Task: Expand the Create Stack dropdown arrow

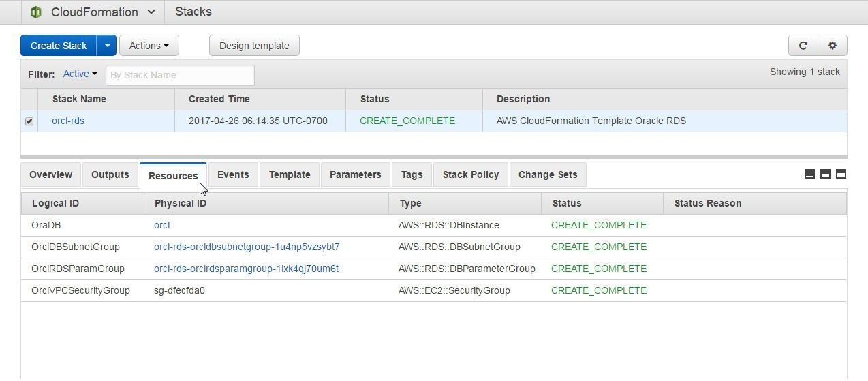Action: 107,46
